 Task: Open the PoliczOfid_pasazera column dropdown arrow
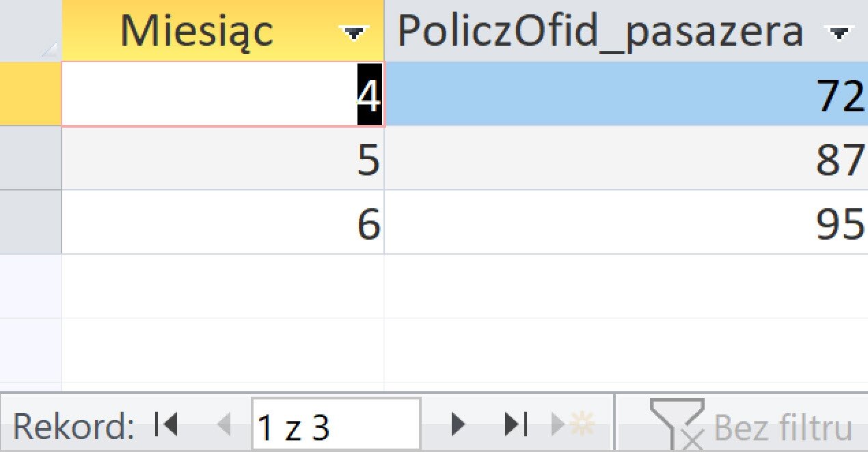tap(837, 33)
